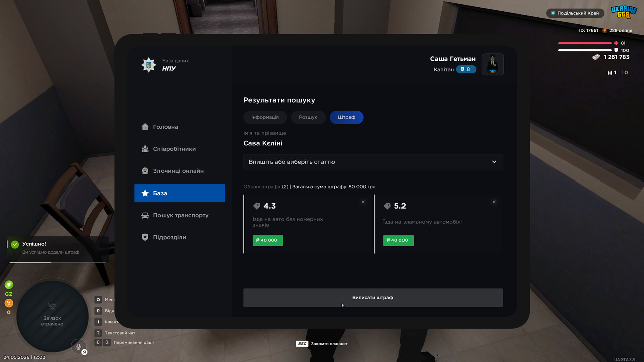Click the orange X status icon
The image size is (644, 362).
(9, 303)
